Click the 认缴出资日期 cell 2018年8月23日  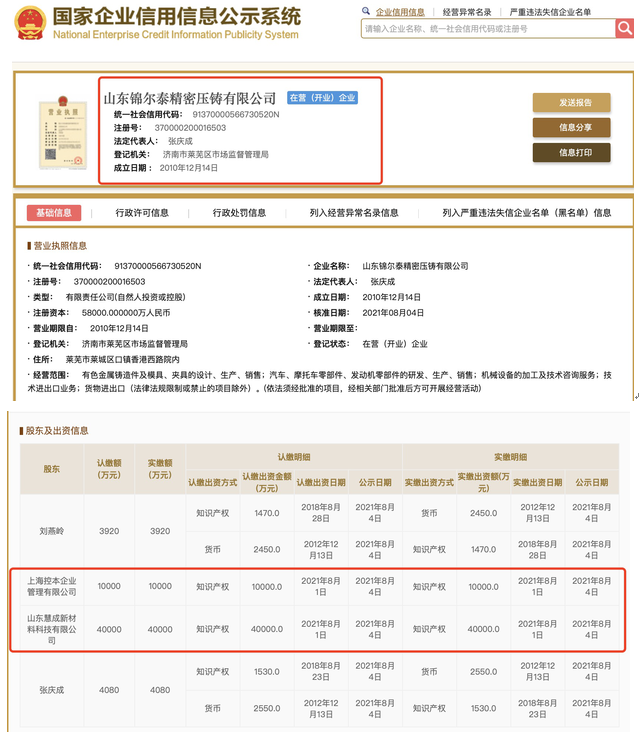320,671
